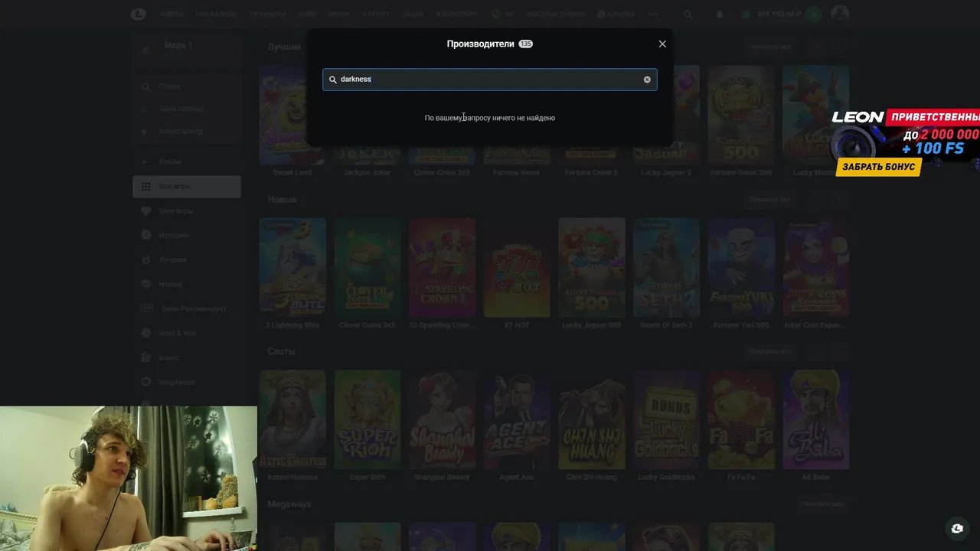This screenshot has width=980, height=551.
Task: Go to Лобби in sidebar
Action: click(x=187, y=161)
